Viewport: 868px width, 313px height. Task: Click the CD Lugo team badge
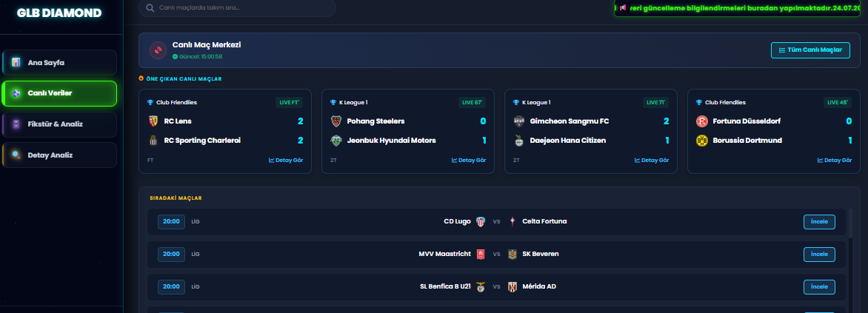pos(480,221)
